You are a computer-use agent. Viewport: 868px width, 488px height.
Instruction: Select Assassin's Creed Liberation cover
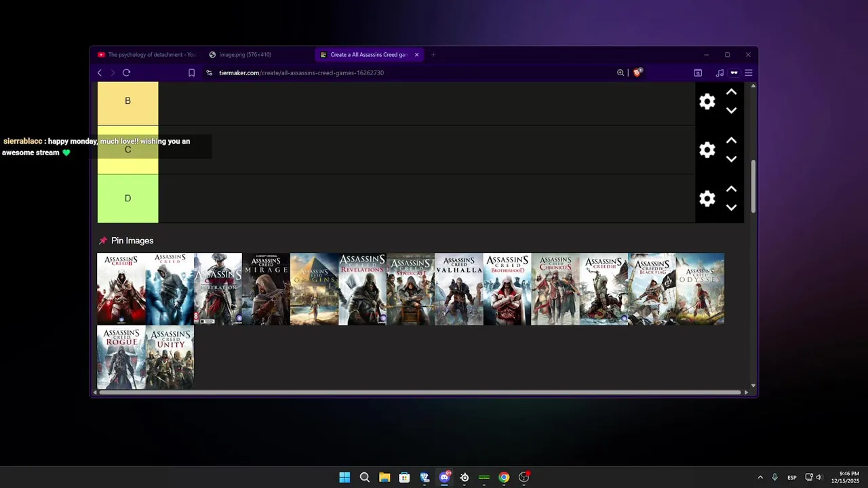point(218,289)
